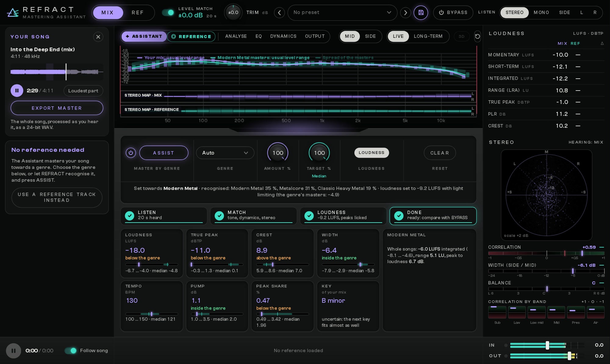The height and width of the screenshot is (364, 610).
Task: Switch analyser to LONG-TERM
Action: (428, 36)
